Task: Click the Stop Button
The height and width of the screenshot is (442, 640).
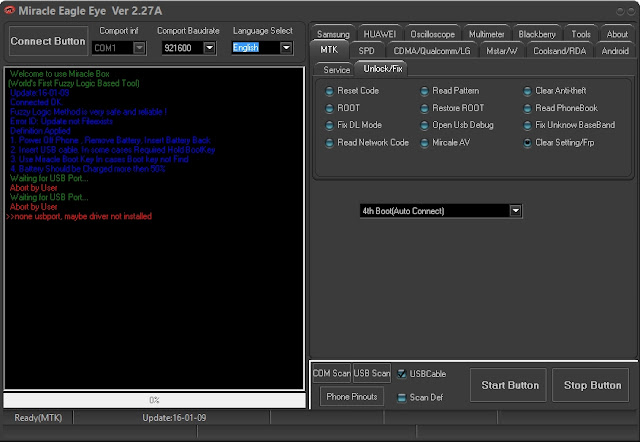Action: point(592,385)
